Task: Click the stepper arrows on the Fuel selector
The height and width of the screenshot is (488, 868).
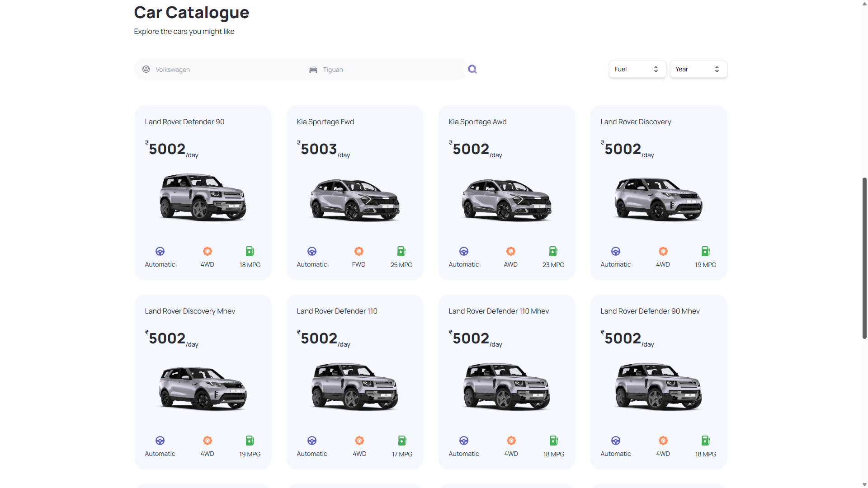Action: tap(656, 69)
